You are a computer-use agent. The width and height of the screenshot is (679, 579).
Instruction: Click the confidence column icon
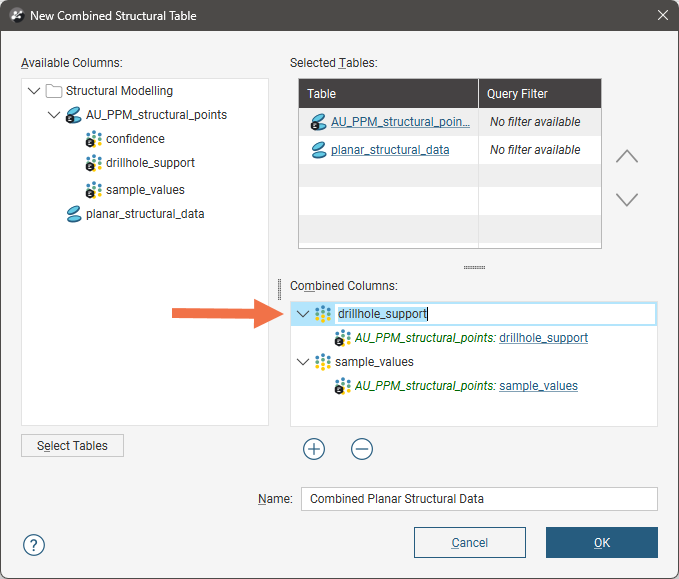pyautogui.click(x=93, y=139)
